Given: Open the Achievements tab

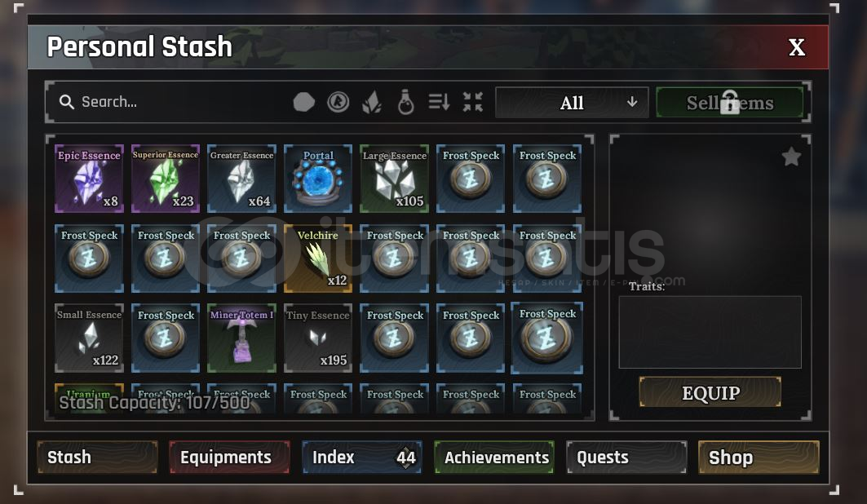Looking at the screenshot, I should click(x=493, y=457).
